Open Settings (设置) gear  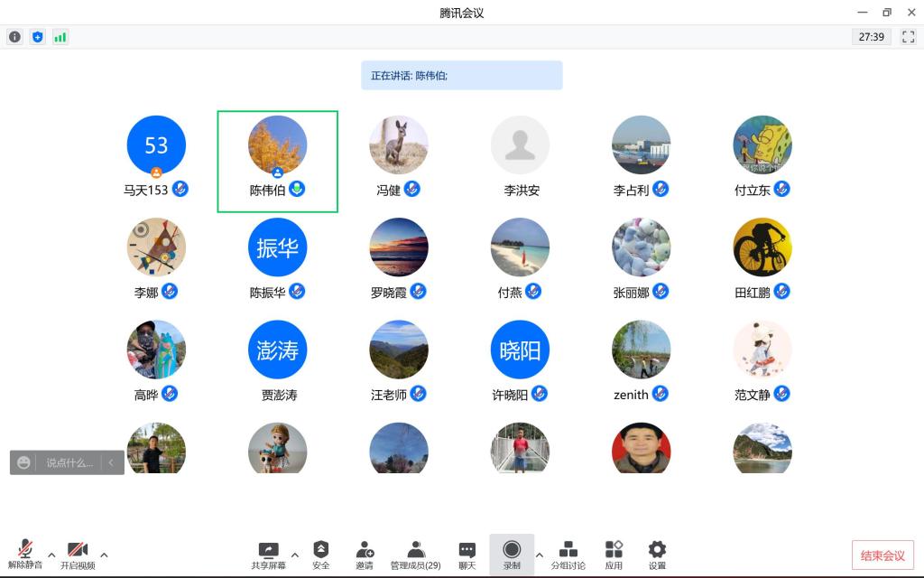pos(657,555)
